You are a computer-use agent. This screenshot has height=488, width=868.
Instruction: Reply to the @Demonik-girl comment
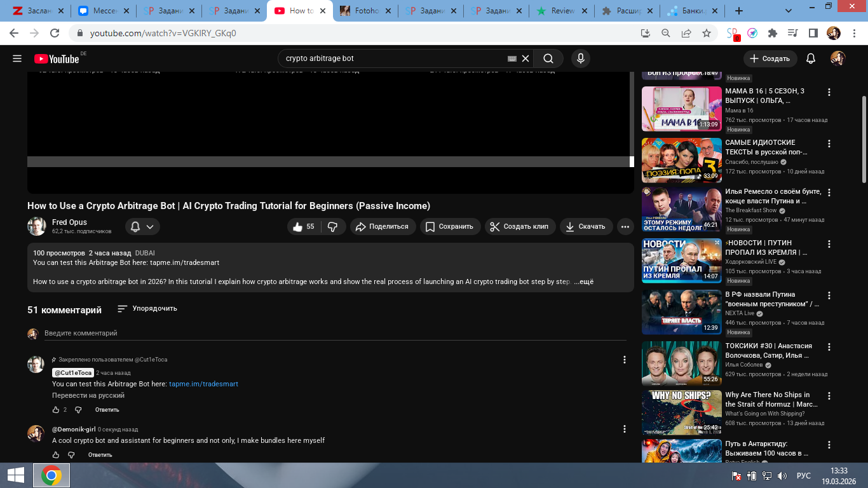(x=100, y=455)
